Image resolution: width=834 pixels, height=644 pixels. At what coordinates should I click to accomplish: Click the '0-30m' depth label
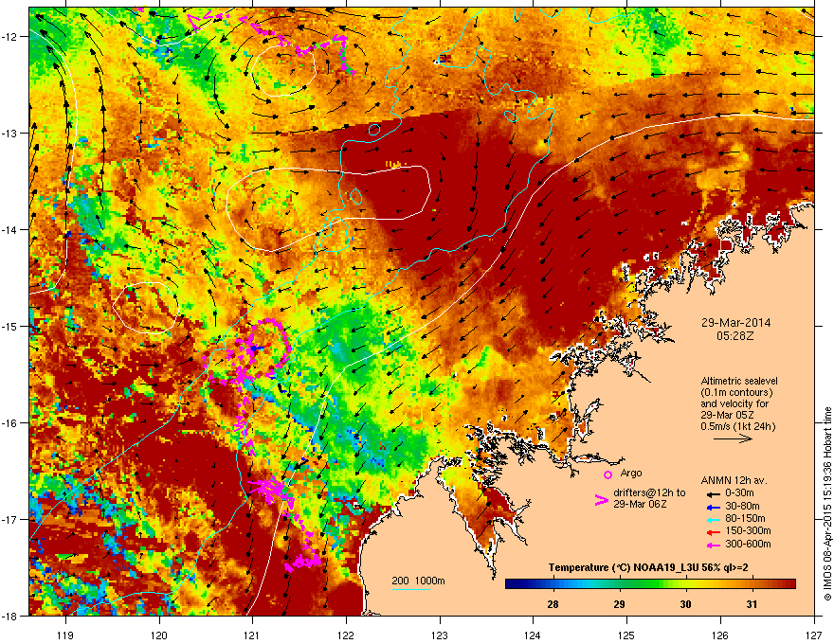click(739, 493)
